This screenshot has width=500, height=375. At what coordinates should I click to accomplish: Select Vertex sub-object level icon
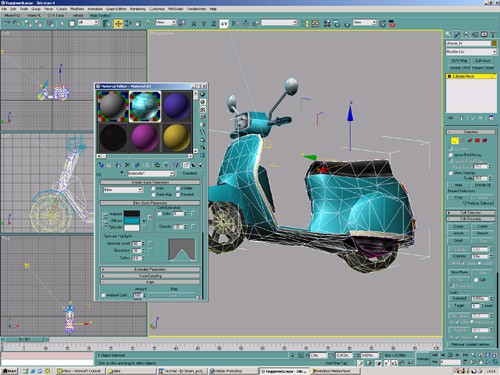[455, 140]
